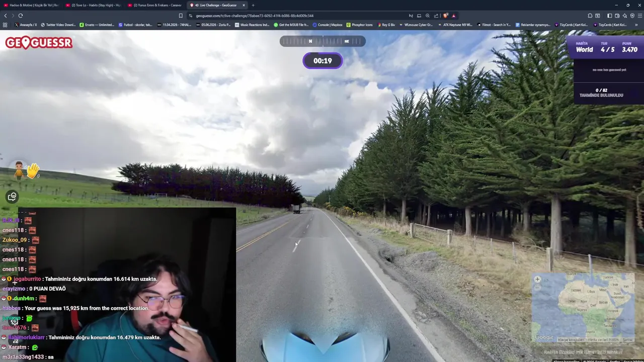Click the 00:19 round timer

click(323, 61)
